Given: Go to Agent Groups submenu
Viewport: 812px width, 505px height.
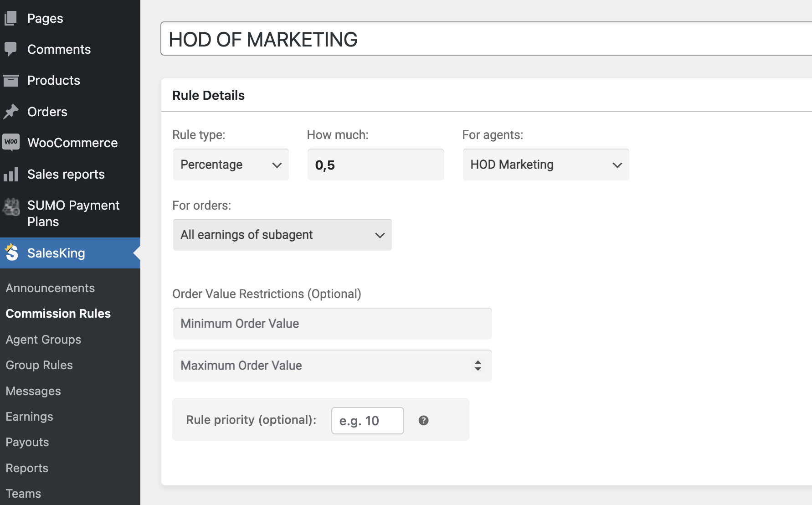Looking at the screenshot, I should [x=43, y=340].
